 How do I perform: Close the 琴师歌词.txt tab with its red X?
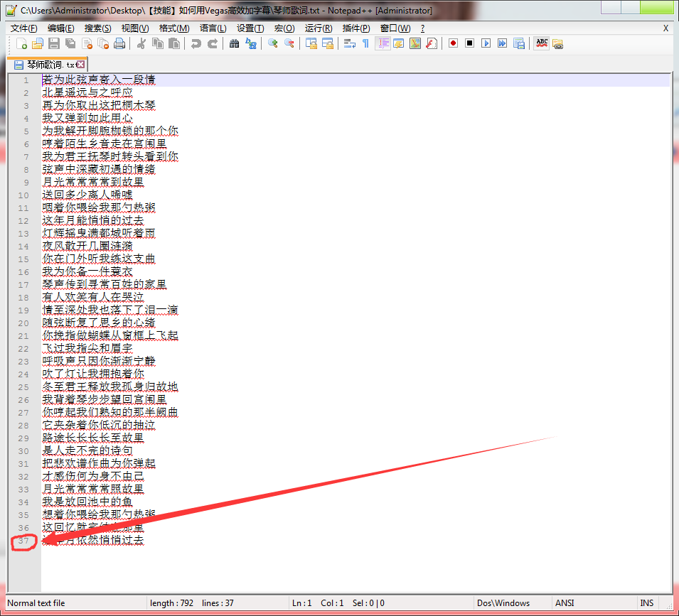click(x=80, y=65)
